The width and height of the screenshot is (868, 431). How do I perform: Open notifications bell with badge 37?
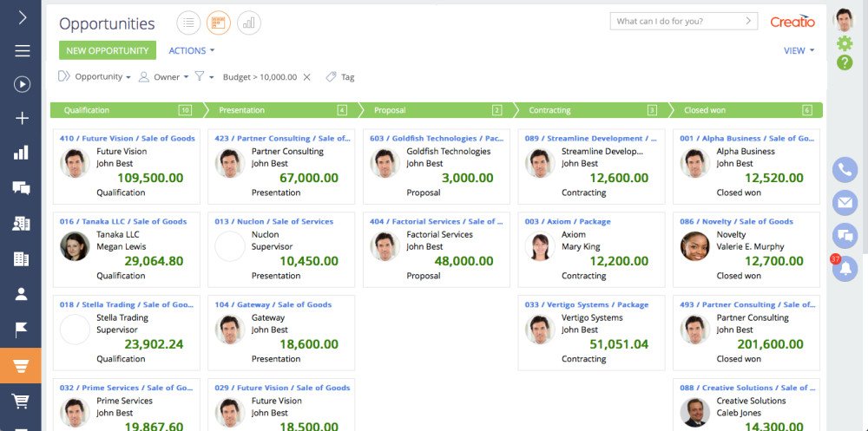(845, 268)
